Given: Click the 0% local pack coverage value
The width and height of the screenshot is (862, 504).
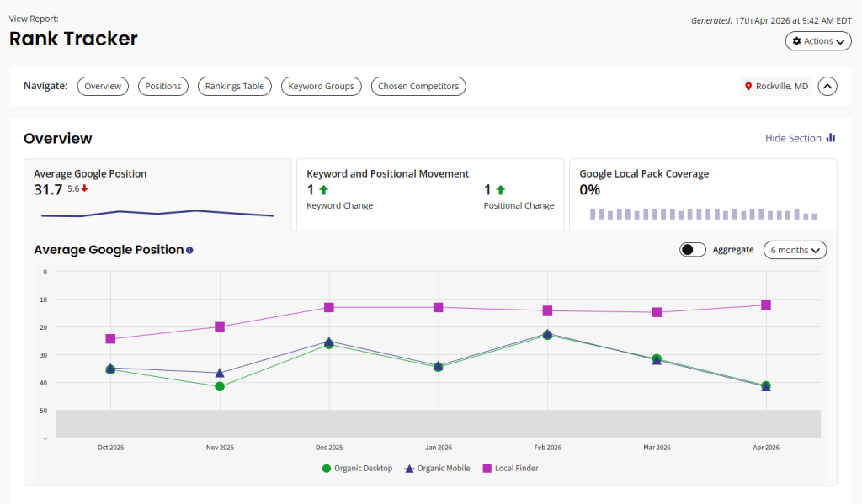Looking at the screenshot, I should coord(590,189).
